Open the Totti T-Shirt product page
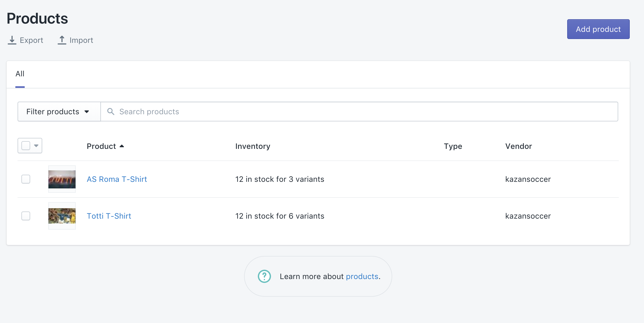644x323 pixels. point(109,216)
